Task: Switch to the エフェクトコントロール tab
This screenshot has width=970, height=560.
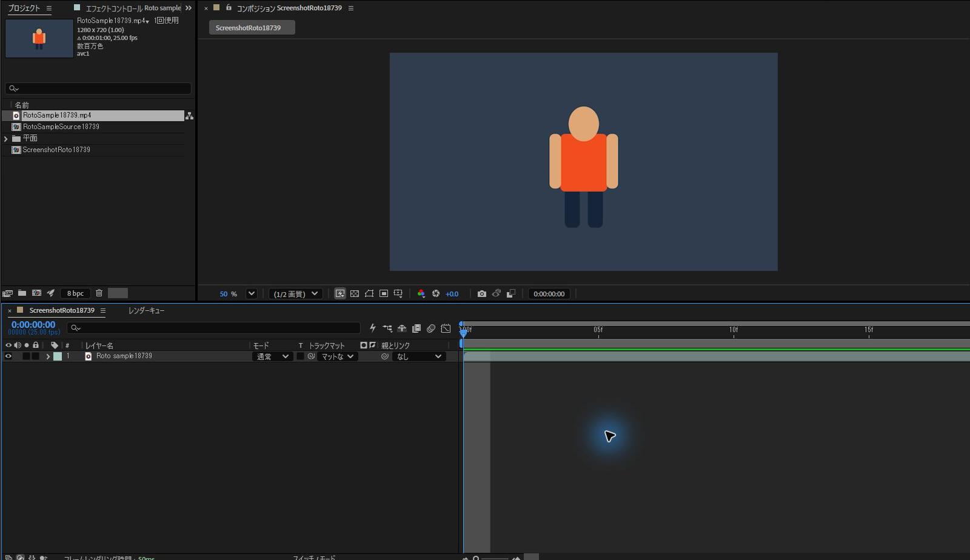Action: pos(133,8)
